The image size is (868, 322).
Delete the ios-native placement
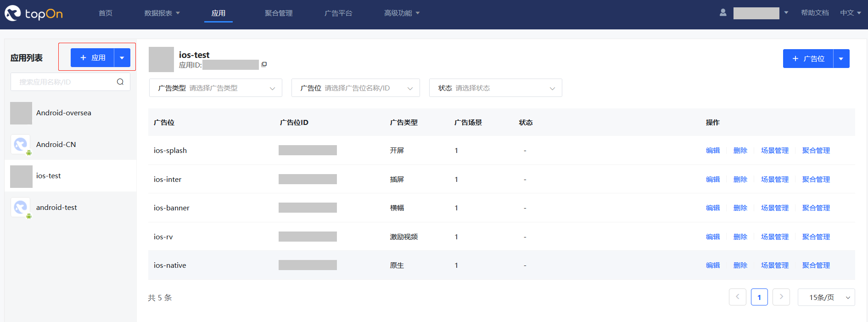tap(740, 265)
